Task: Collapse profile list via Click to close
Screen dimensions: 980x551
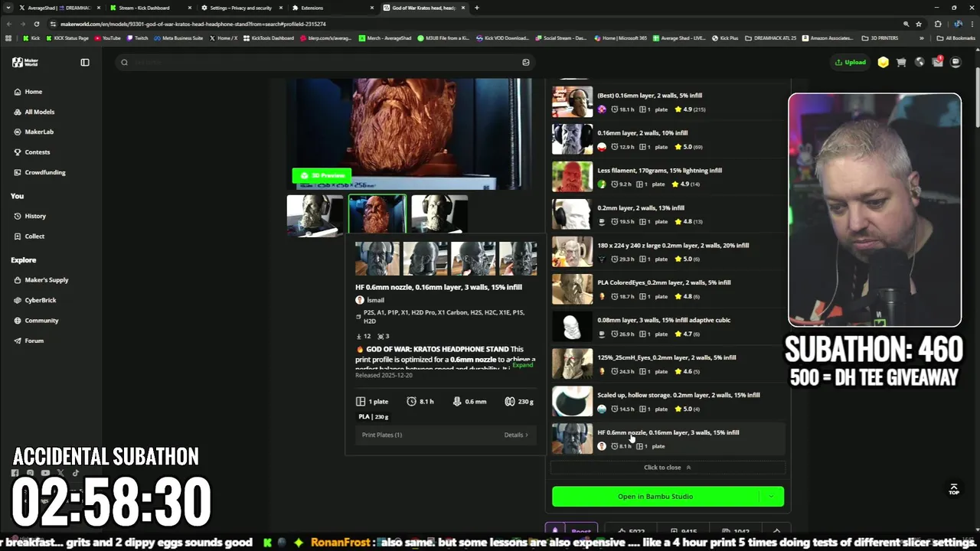Action: 668,468
